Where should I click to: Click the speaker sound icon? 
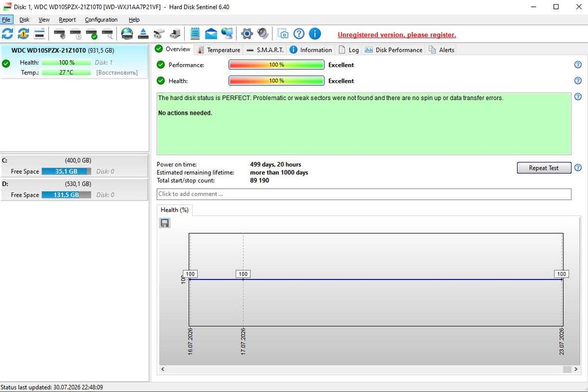pyautogui.click(x=263, y=34)
